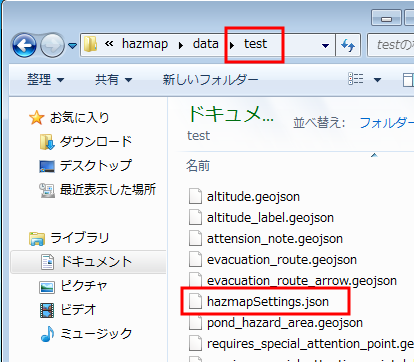
Task: Click the window minimize button
Action: [x=386, y=18]
